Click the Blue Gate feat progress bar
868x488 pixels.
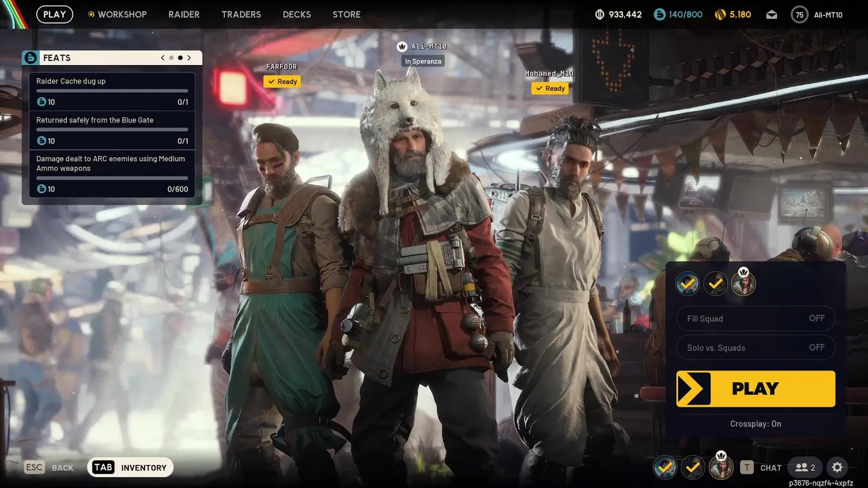tap(113, 129)
